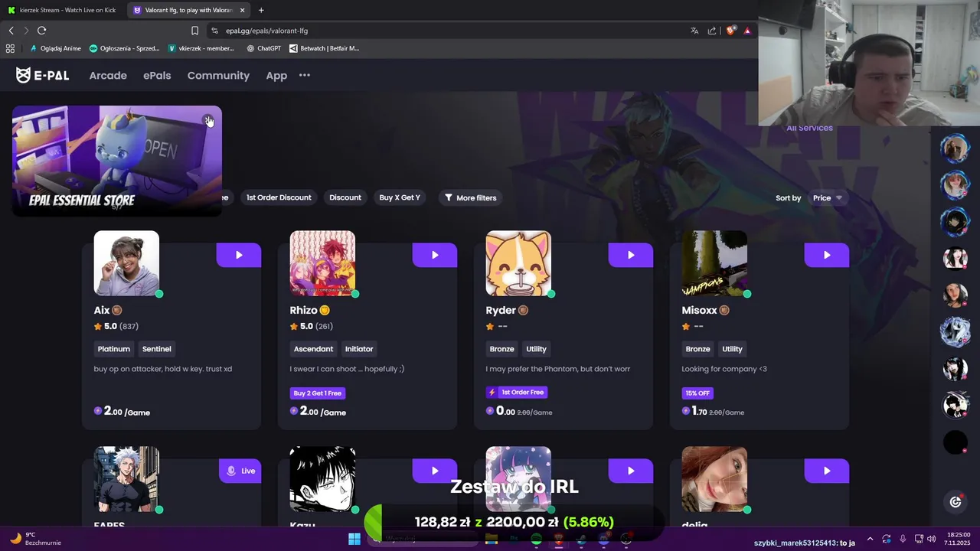Click the share page icon
The width and height of the screenshot is (980, 551).
pyautogui.click(x=712, y=31)
